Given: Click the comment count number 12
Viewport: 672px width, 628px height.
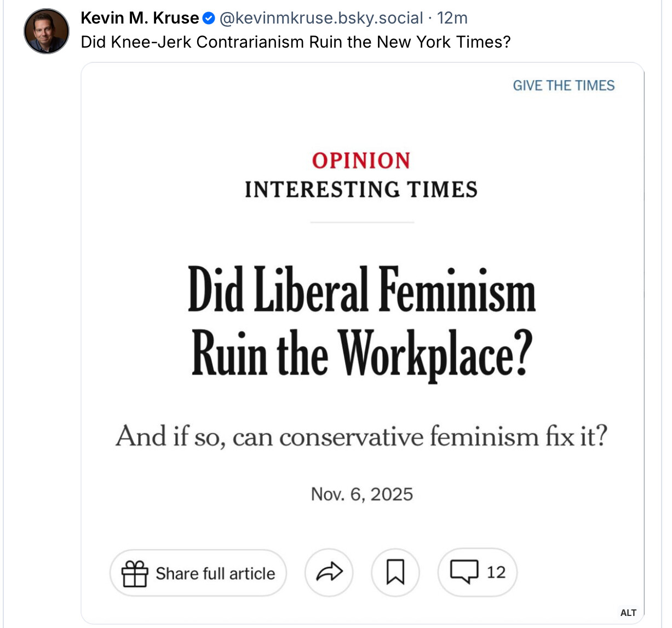Looking at the screenshot, I should pyautogui.click(x=496, y=573).
